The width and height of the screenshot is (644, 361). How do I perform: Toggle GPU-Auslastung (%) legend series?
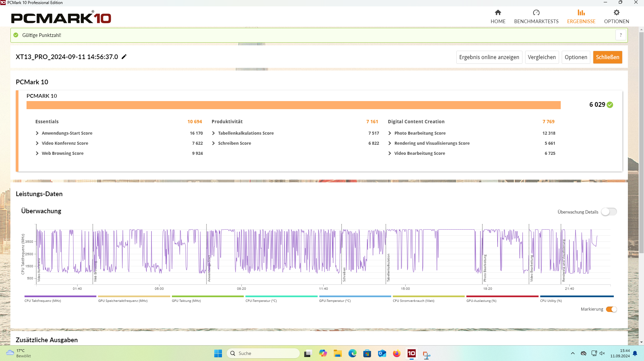click(x=502, y=299)
